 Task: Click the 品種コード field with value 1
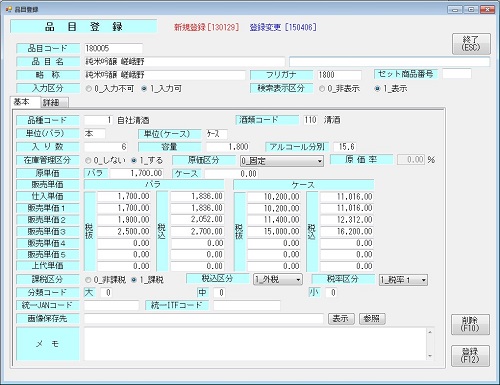pos(98,120)
